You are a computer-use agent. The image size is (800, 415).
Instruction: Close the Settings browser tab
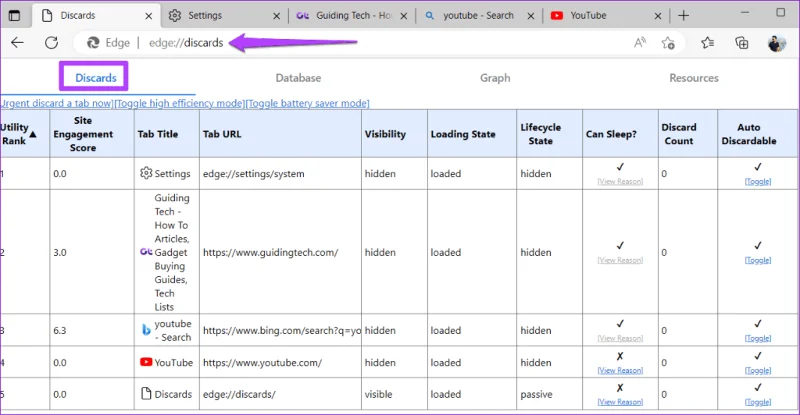(276, 16)
